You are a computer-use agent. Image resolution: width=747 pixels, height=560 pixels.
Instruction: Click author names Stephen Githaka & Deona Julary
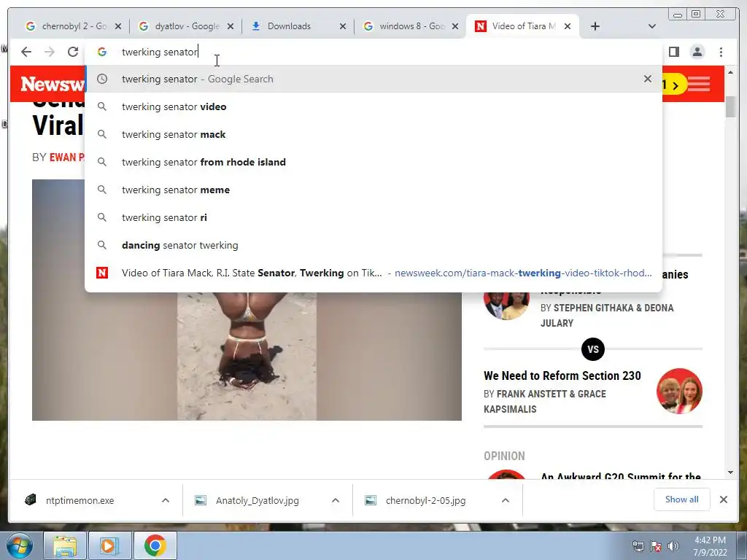pos(607,315)
